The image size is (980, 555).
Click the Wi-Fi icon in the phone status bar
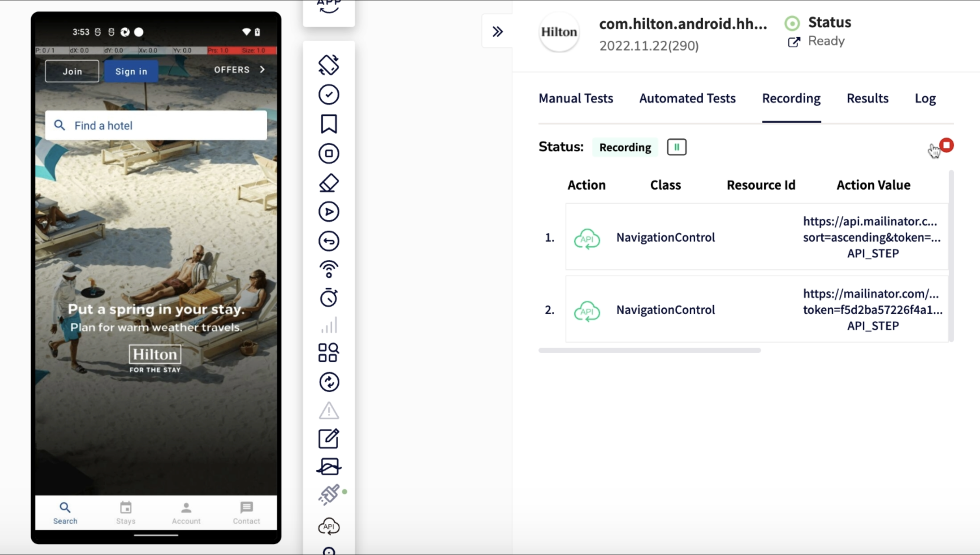click(246, 32)
